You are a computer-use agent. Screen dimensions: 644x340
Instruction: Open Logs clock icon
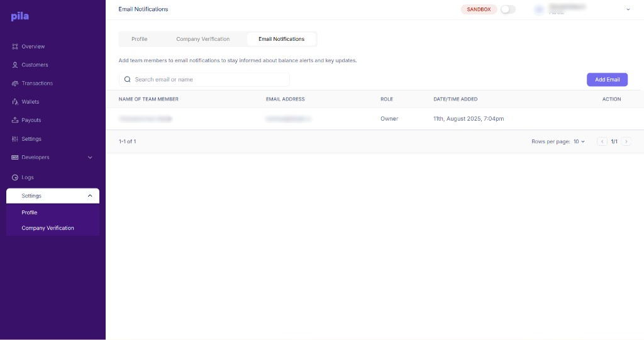[15, 177]
